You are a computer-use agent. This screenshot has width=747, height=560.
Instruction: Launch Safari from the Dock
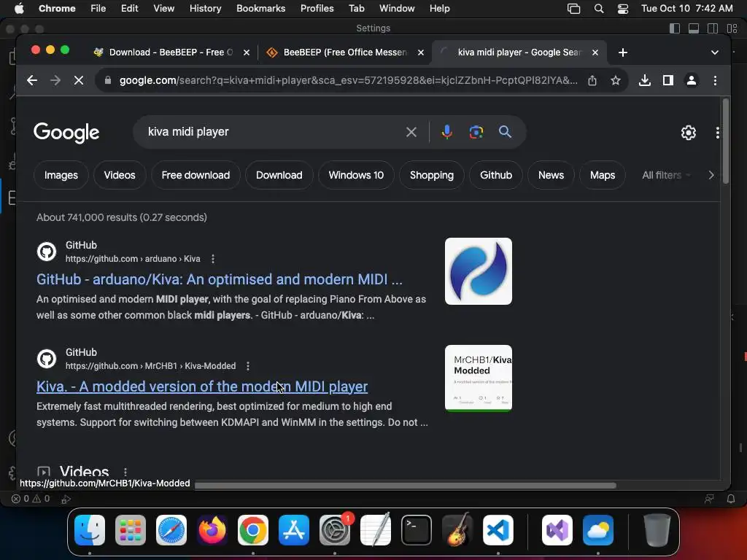[x=171, y=530]
